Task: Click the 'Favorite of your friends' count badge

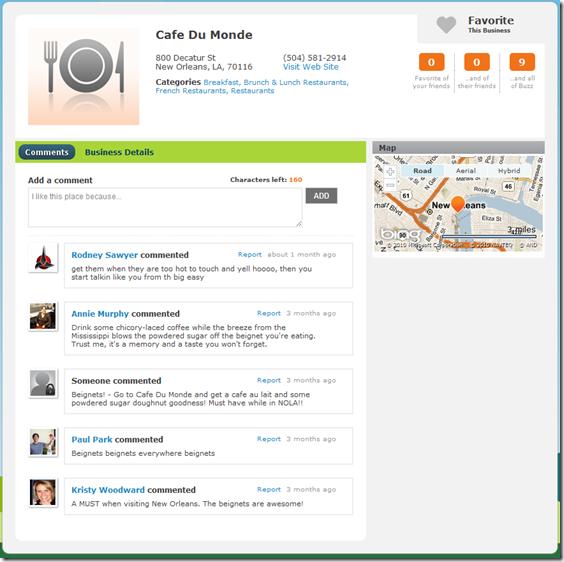Action: (431, 62)
